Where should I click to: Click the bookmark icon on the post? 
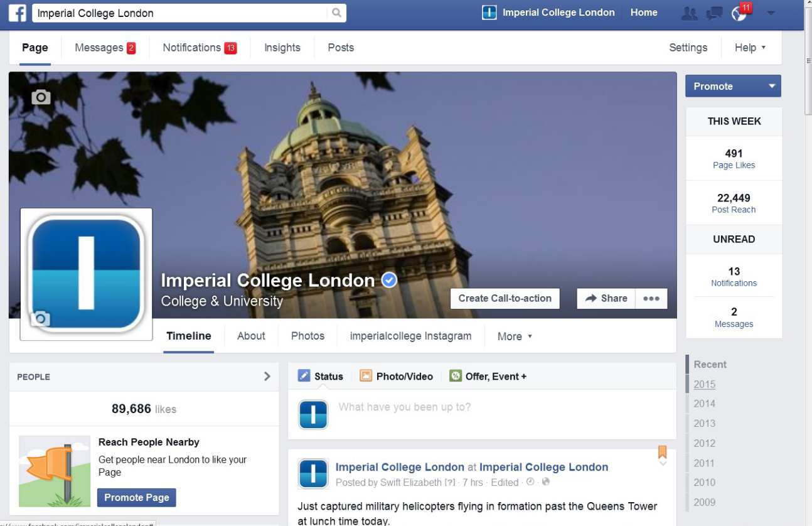coord(662,452)
